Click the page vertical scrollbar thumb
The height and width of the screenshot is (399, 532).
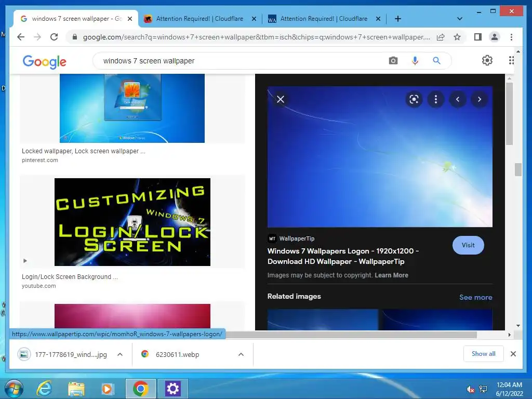coord(518,170)
